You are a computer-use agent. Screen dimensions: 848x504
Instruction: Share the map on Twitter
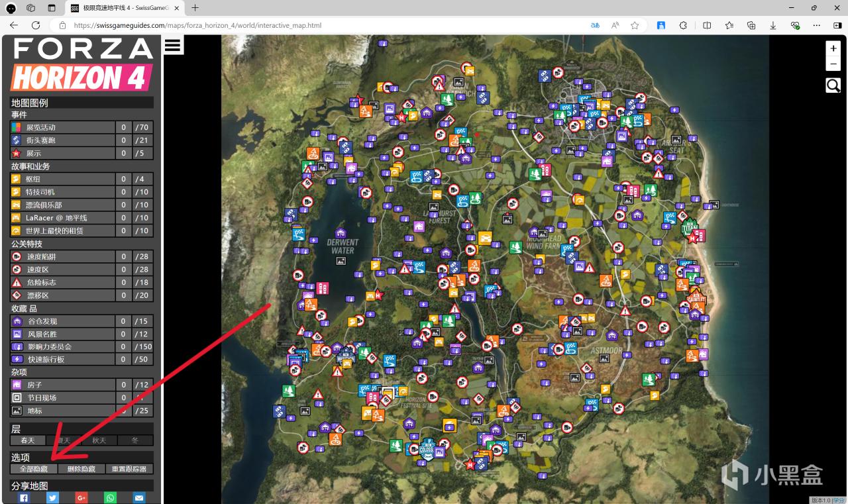tap(52, 498)
